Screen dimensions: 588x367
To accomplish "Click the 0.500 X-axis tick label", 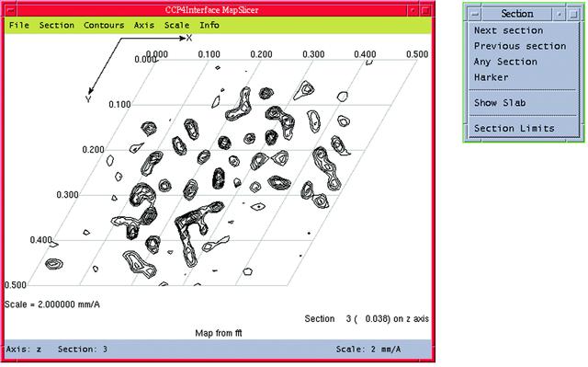I will click(x=417, y=54).
